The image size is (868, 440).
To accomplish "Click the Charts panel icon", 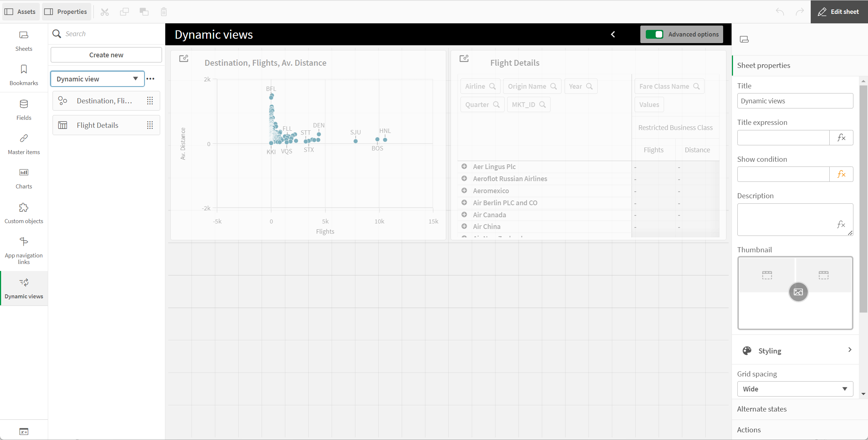I will pyautogui.click(x=24, y=172).
